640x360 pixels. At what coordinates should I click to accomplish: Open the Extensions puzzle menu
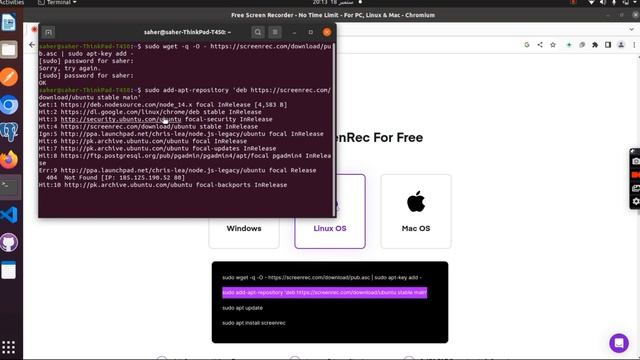(x=595, y=45)
